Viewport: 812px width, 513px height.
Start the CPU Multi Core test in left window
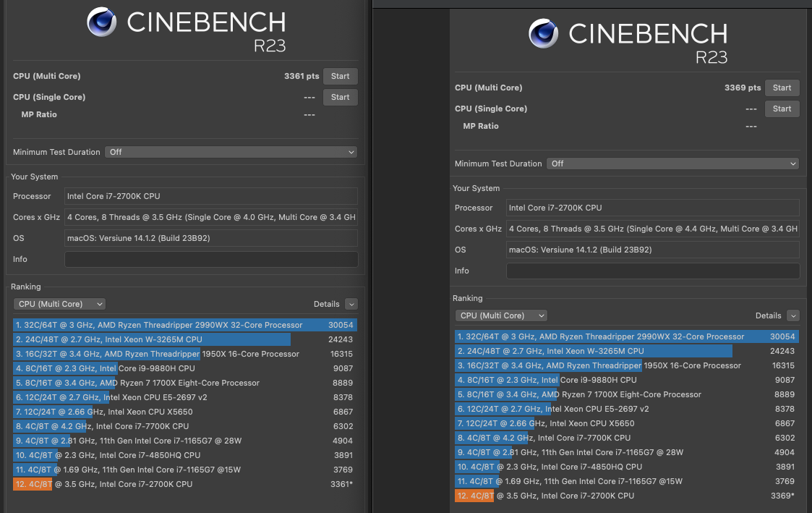pos(341,76)
